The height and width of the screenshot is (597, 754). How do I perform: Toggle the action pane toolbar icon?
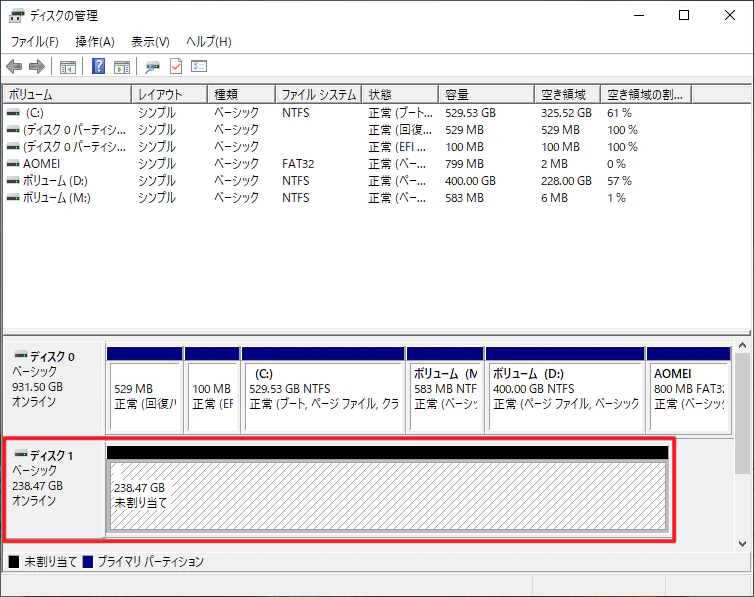click(122, 66)
